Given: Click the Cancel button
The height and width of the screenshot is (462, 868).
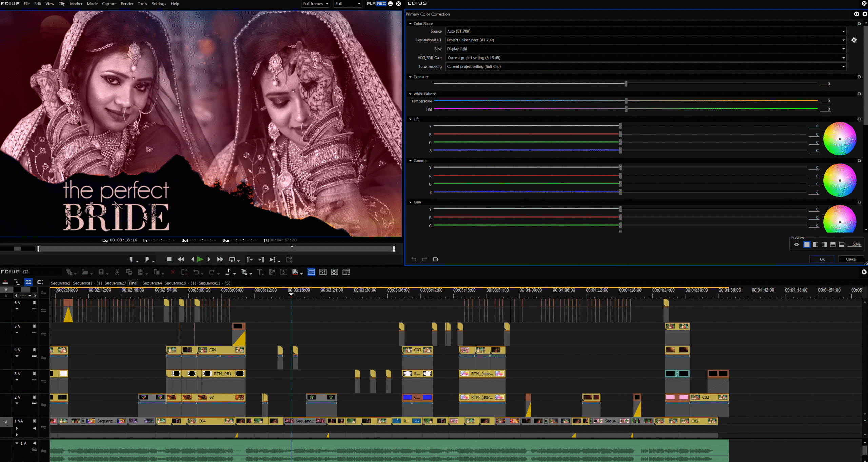Looking at the screenshot, I should [851, 259].
